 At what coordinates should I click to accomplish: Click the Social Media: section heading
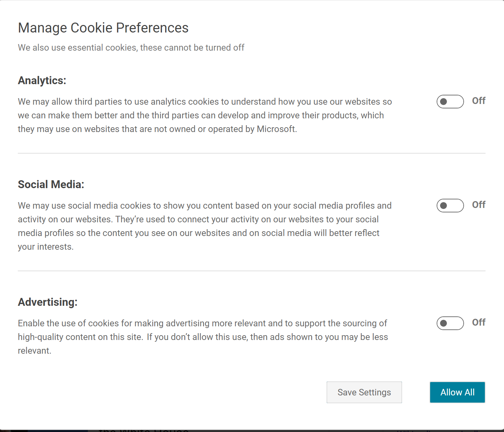(x=51, y=184)
